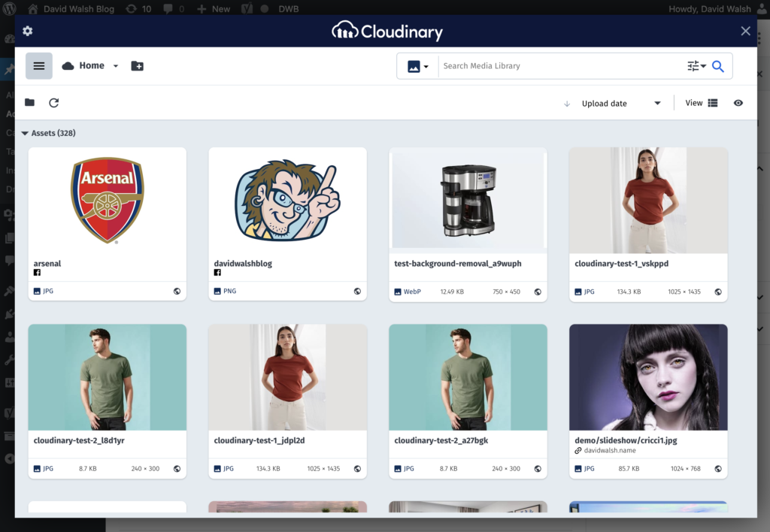Click globe icon on cloudinary-test-1_jdpl2d card

point(357,469)
